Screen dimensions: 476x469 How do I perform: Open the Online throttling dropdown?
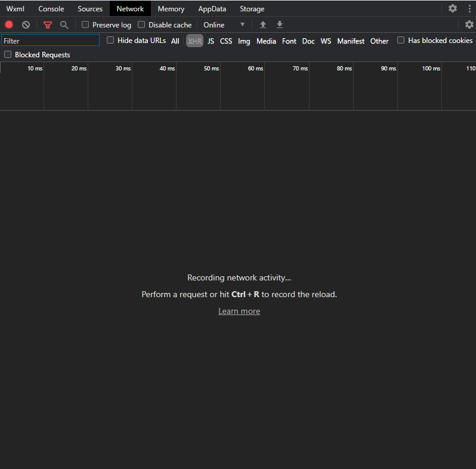[224, 25]
